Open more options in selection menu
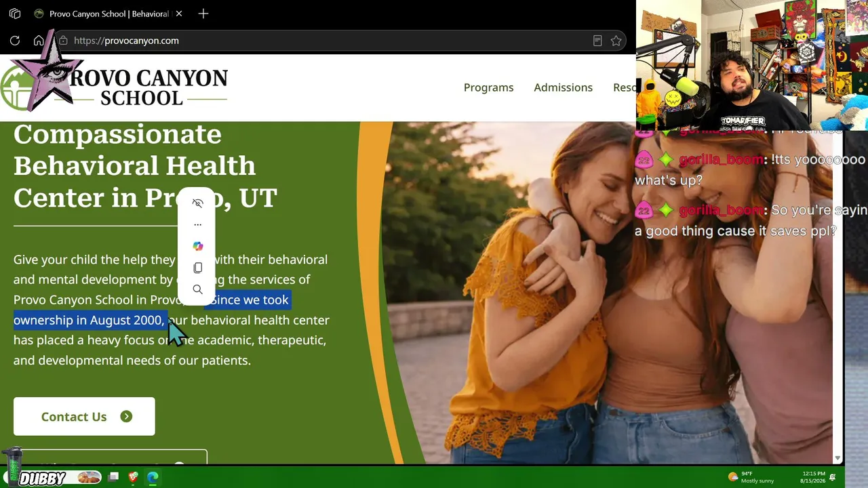The image size is (868, 488). coord(197,224)
